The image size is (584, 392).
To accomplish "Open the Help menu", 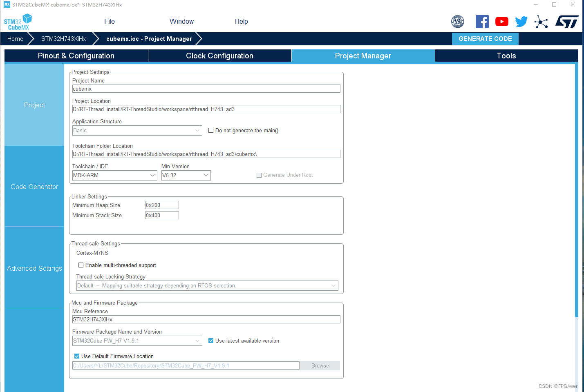I will pos(242,21).
